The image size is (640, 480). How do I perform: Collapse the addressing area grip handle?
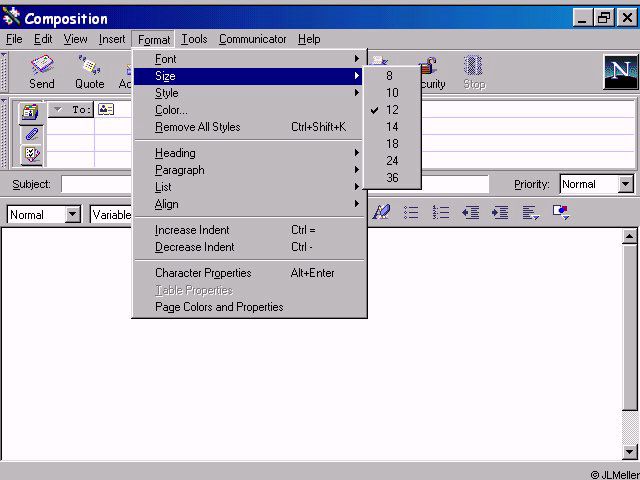(4, 132)
